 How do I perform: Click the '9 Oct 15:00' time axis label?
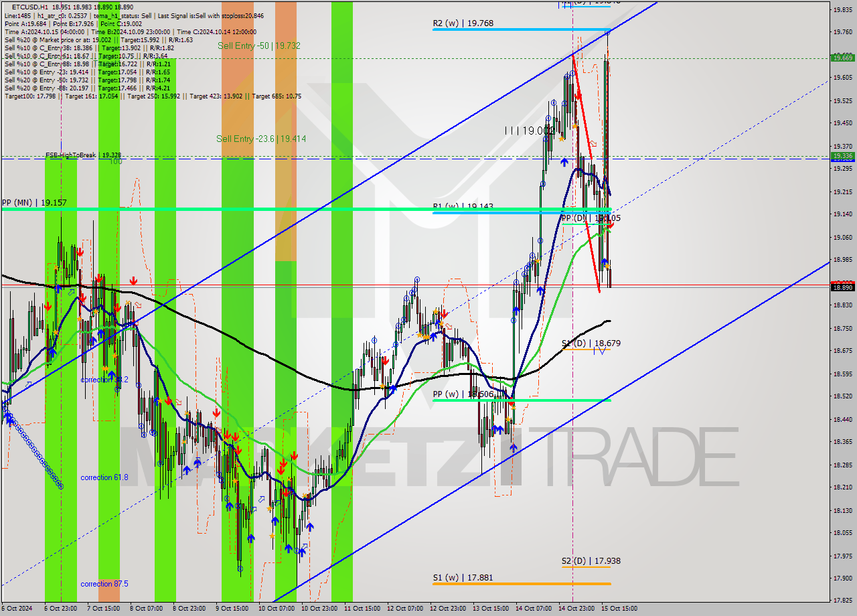click(x=232, y=609)
